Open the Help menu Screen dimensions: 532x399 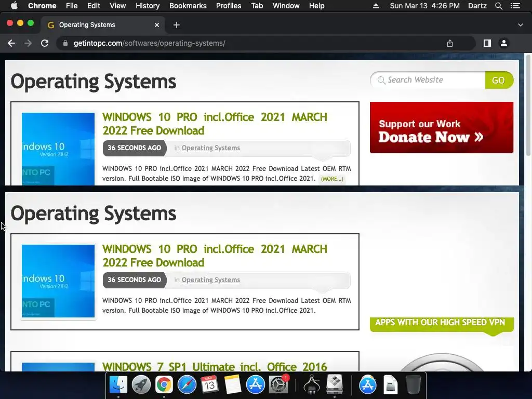click(x=316, y=6)
